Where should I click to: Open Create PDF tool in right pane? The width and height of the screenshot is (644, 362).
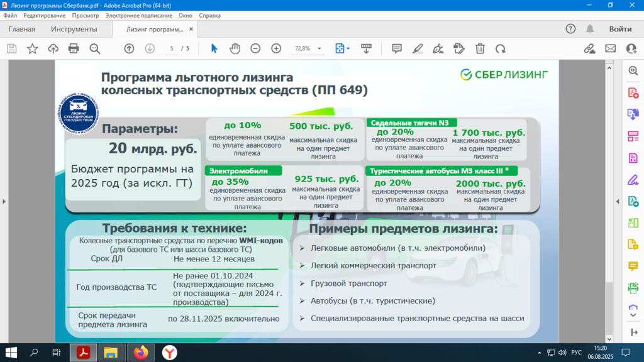633,93
